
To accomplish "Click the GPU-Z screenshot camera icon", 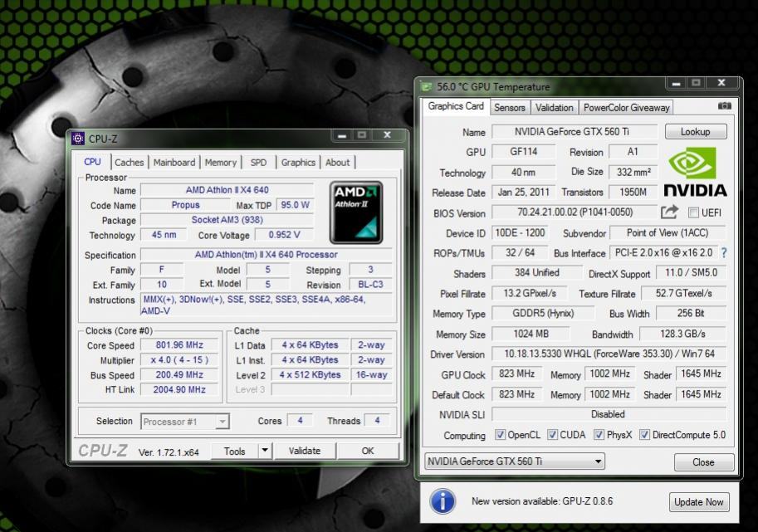I will point(724,106).
